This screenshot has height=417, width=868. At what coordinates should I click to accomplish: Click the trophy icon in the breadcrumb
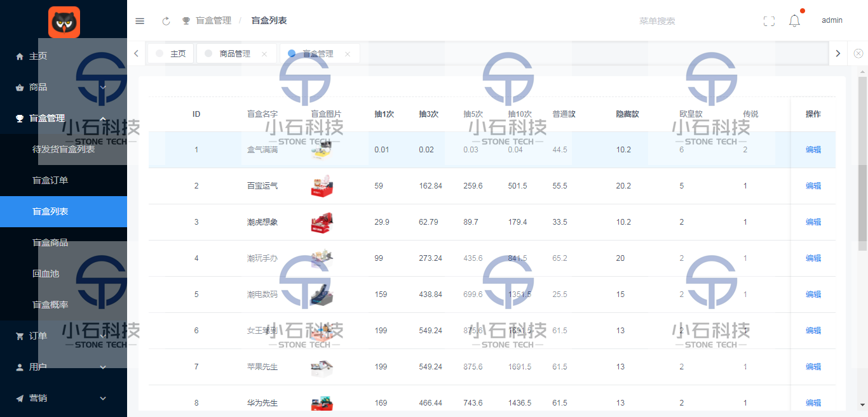point(186,21)
